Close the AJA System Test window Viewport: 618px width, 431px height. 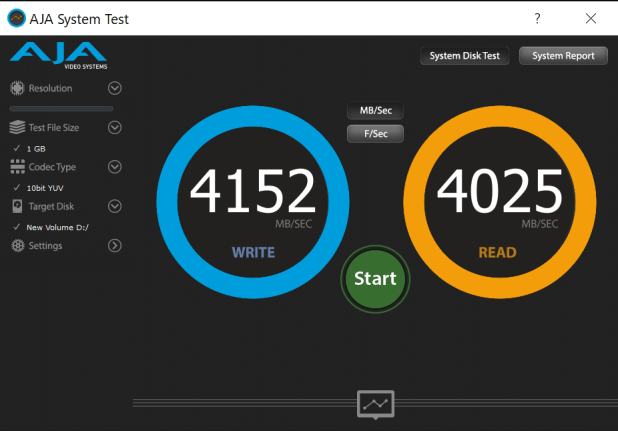pos(590,18)
